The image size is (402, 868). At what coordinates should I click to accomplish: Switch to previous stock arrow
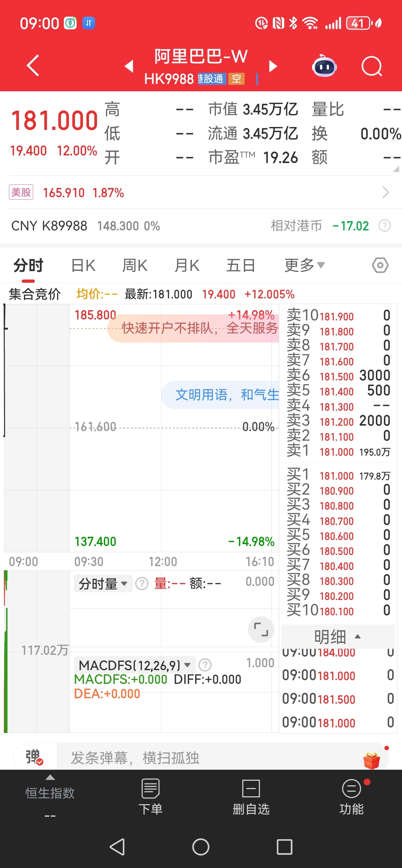129,66
